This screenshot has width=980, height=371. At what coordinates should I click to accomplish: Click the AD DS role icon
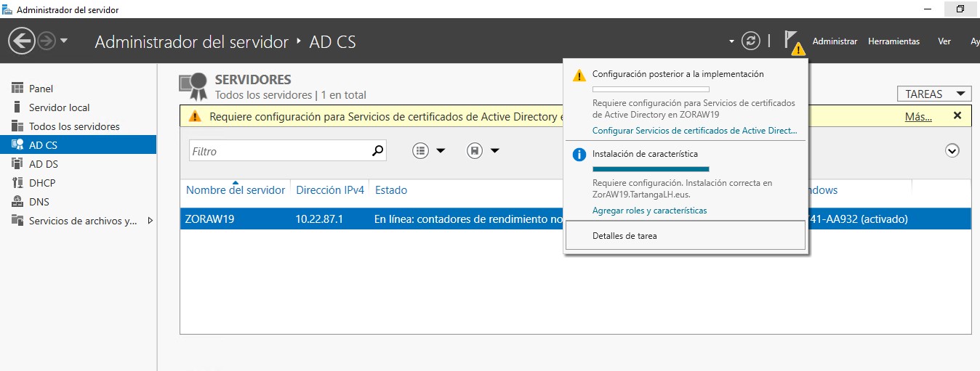[x=17, y=164]
